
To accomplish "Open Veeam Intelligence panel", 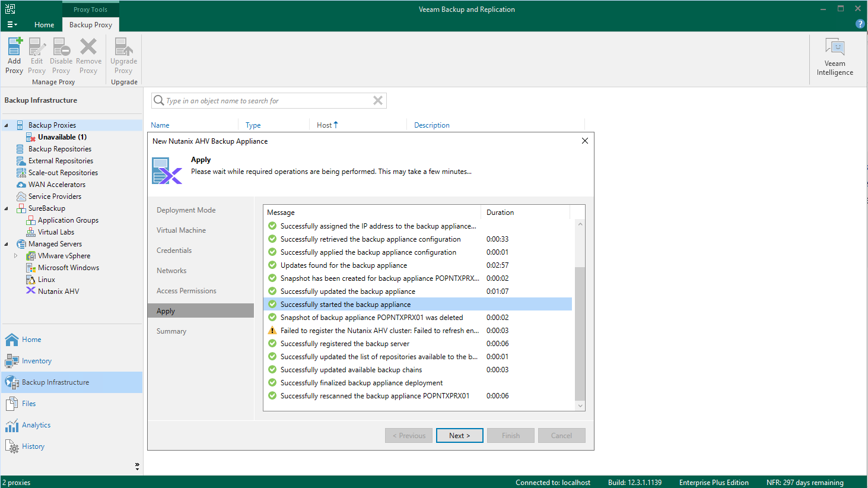I will [835, 57].
